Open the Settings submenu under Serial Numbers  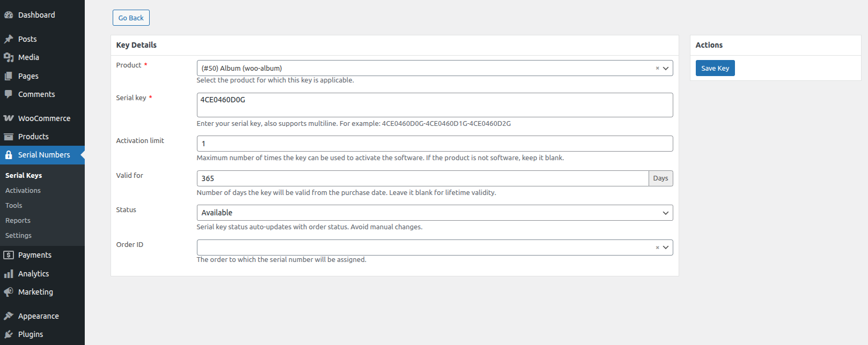[x=18, y=236]
